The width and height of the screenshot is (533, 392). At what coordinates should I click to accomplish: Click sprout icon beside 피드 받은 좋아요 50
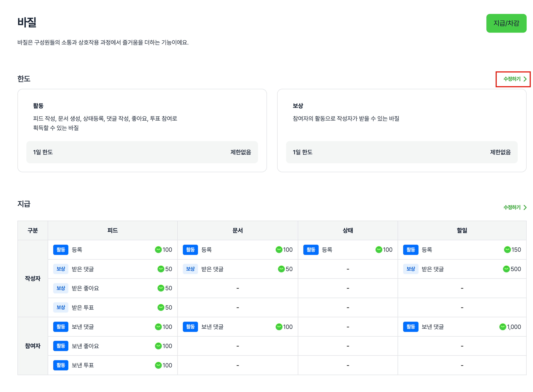coord(161,288)
